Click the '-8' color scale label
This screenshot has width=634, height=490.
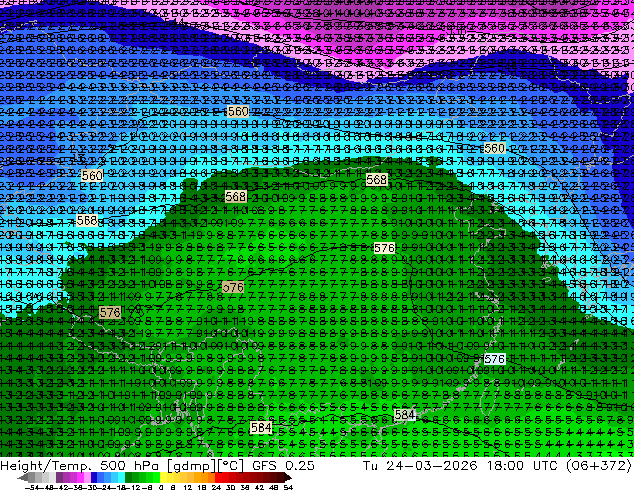pos(148,487)
